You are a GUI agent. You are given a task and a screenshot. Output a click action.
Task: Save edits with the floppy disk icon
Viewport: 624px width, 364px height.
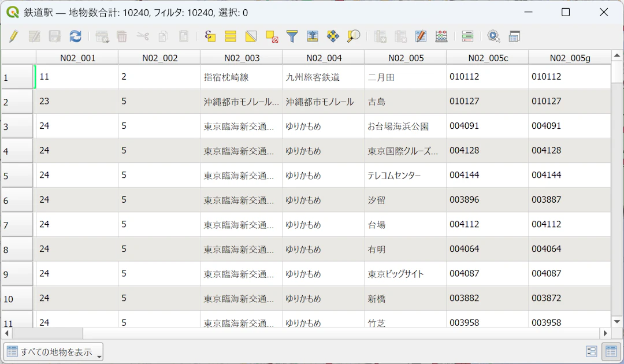pyautogui.click(x=54, y=36)
